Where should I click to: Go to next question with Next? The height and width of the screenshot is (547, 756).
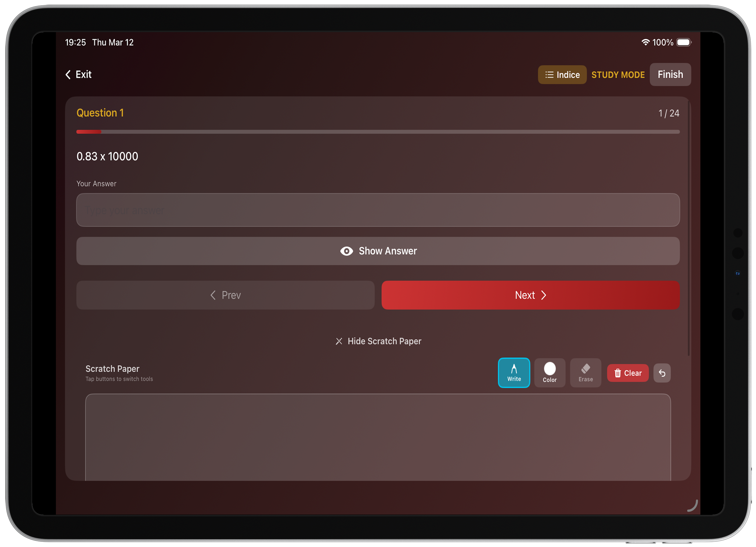click(x=530, y=295)
